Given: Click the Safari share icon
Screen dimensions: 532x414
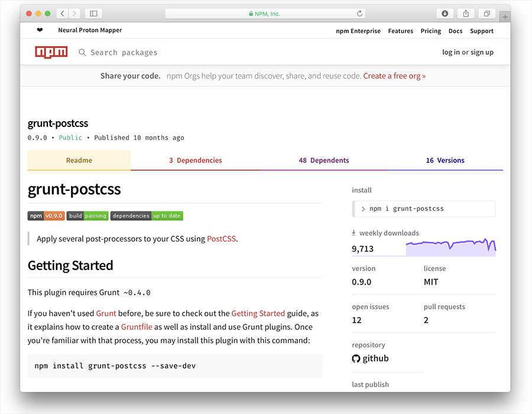Looking at the screenshot, I should point(466,14).
